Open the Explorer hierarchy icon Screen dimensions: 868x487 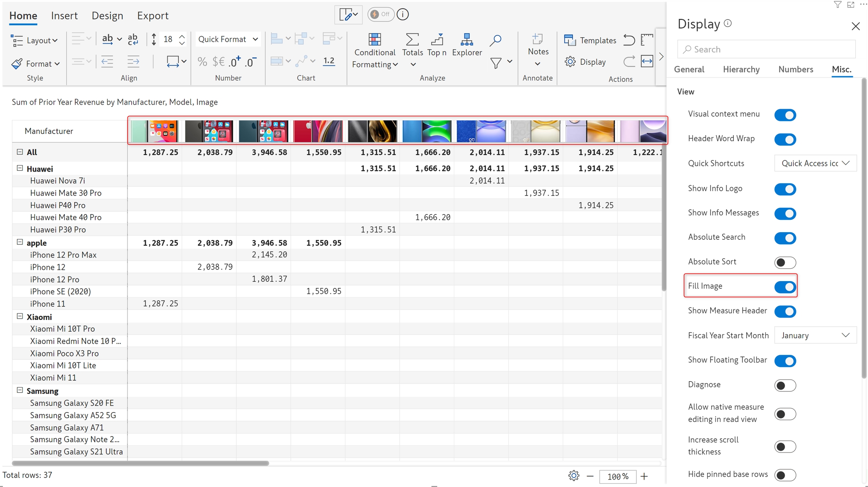click(467, 40)
